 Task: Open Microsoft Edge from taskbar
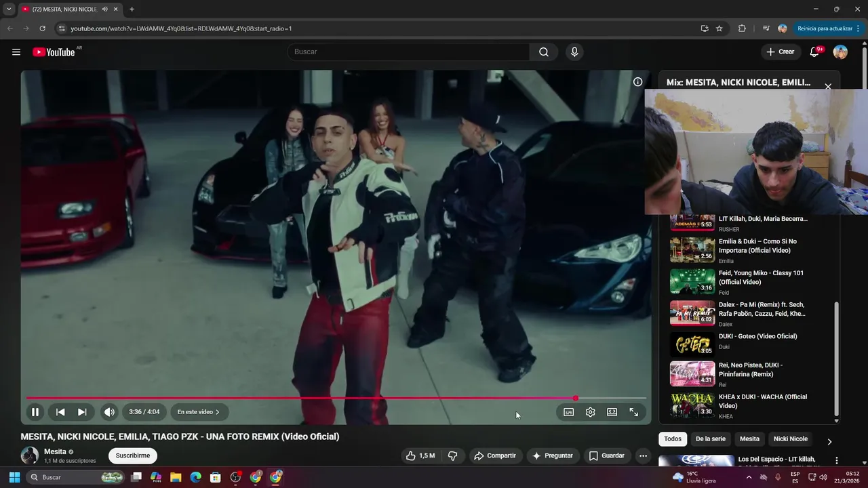coord(195,477)
